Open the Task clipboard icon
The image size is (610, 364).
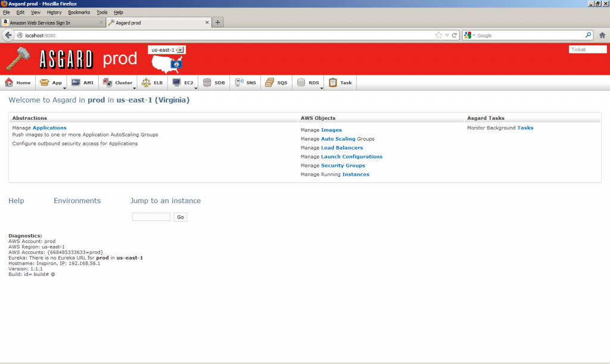[x=333, y=83]
